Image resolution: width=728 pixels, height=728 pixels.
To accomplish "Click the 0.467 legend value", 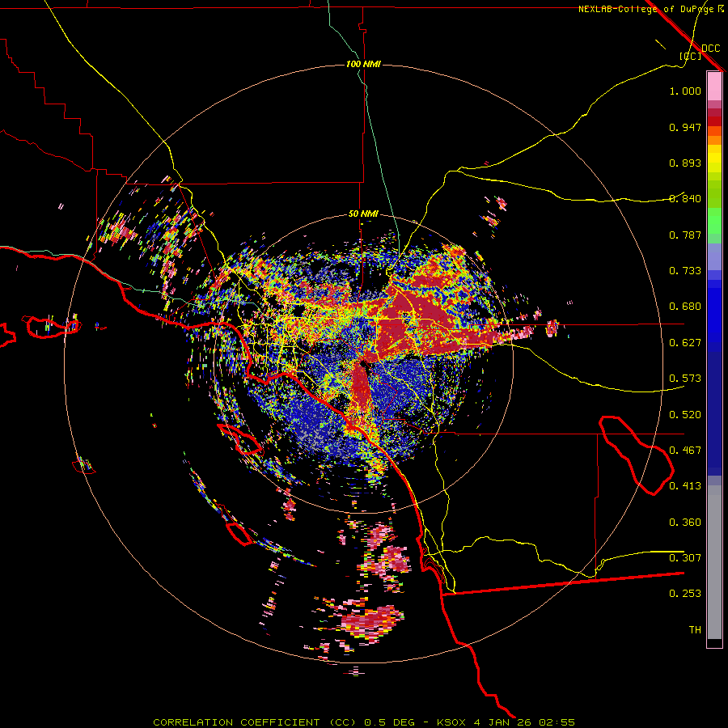I will (x=685, y=451).
